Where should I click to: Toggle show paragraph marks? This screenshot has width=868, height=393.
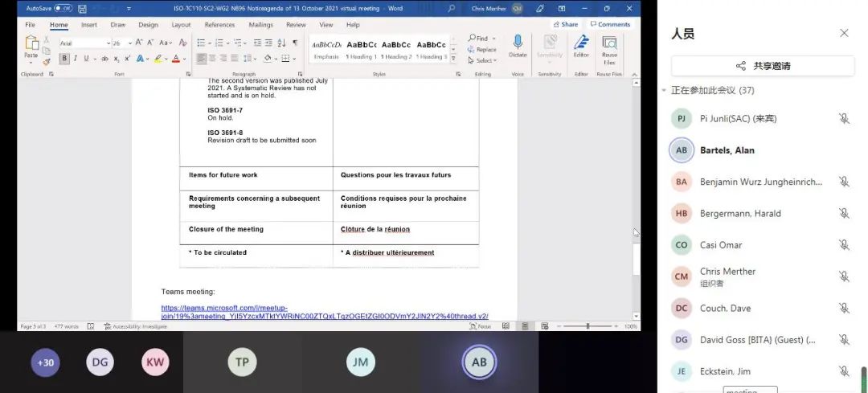pyautogui.click(x=295, y=43)
